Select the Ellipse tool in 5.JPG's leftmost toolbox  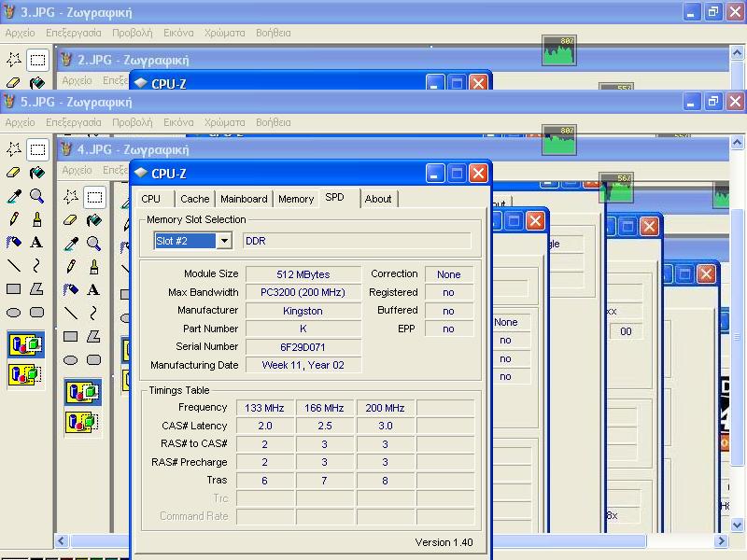coord(14,313)
